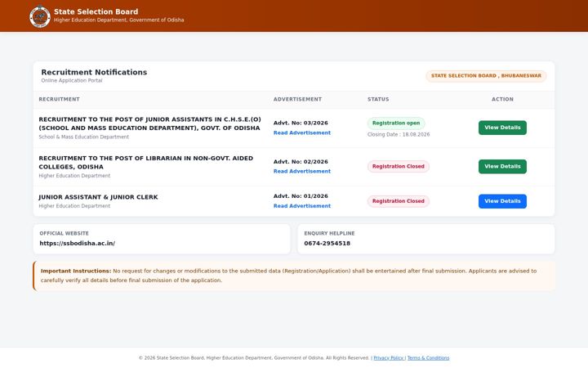Viewport: 588px width, 368px height.
Task: Click Registration Closed badge for Librarian row
Action: pos(399,166)
